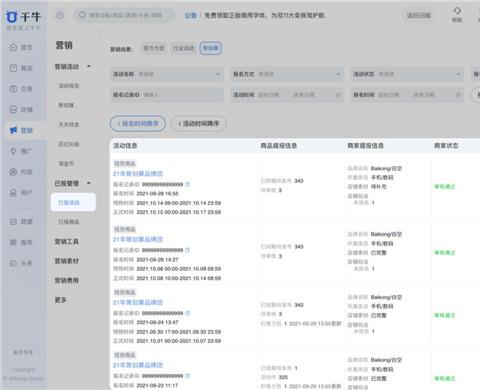Open 营销工具 menu item

66,242
